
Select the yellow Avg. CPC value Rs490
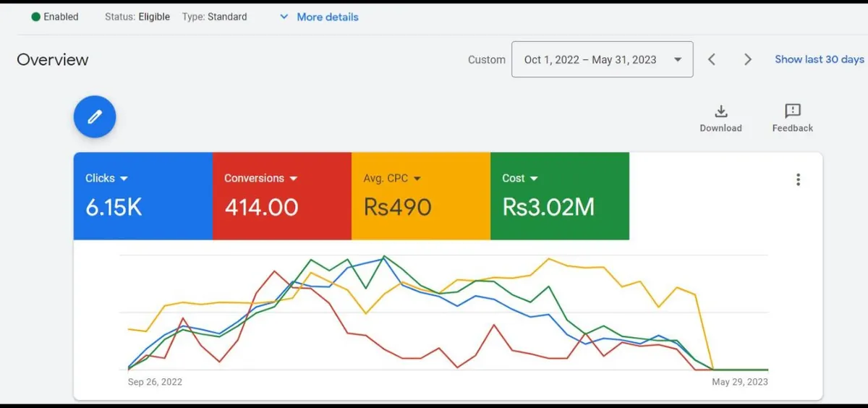397,208
